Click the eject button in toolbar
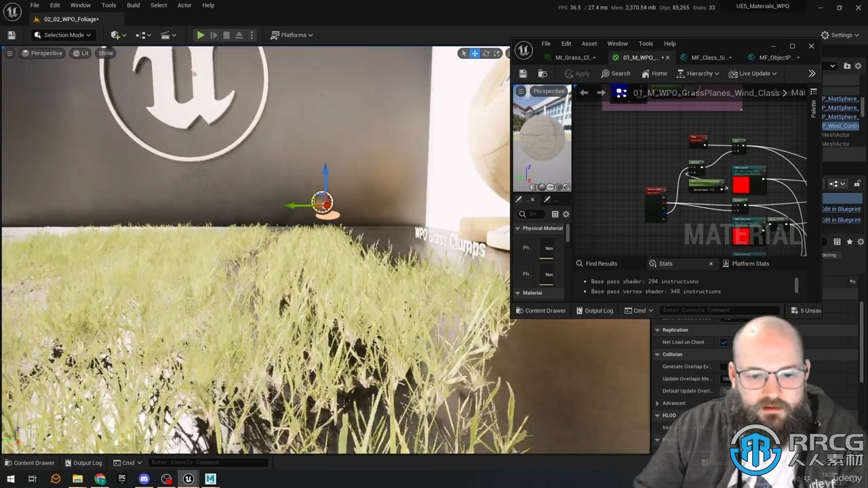This screenshot has width=868, height=488. click(x=239, y=35)
